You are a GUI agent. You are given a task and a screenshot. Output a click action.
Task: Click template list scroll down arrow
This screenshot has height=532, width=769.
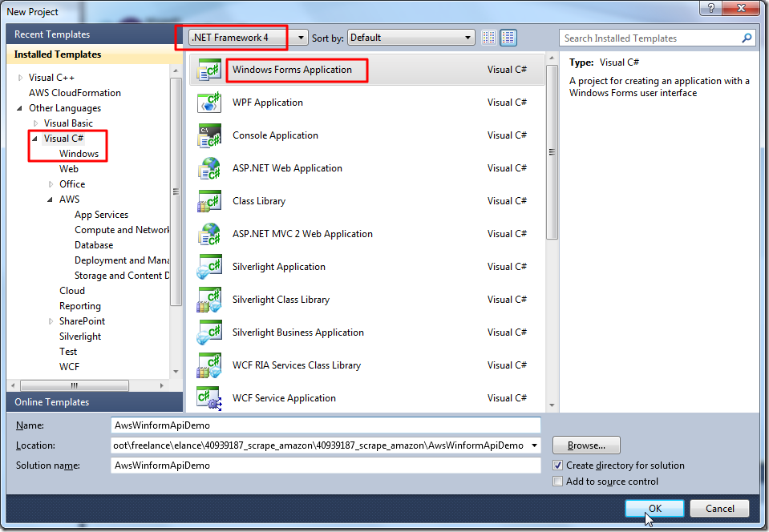point(552,405)
